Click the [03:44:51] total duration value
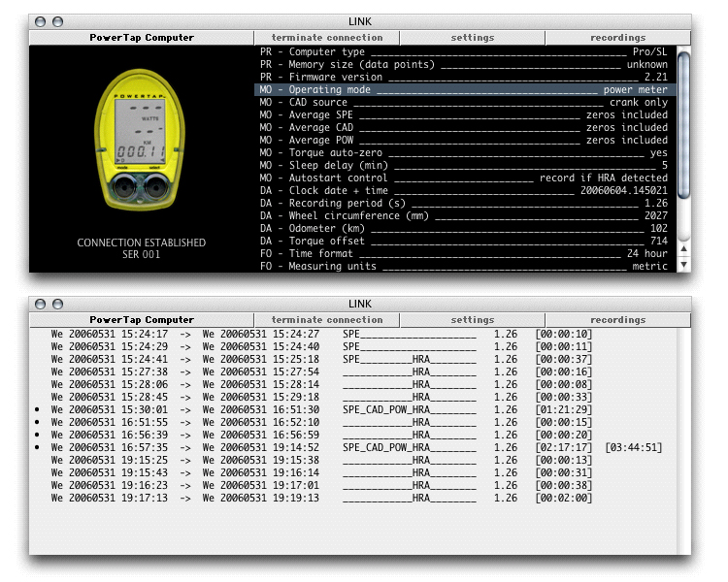This screenshot has height=582, width=728. (634, 447)
